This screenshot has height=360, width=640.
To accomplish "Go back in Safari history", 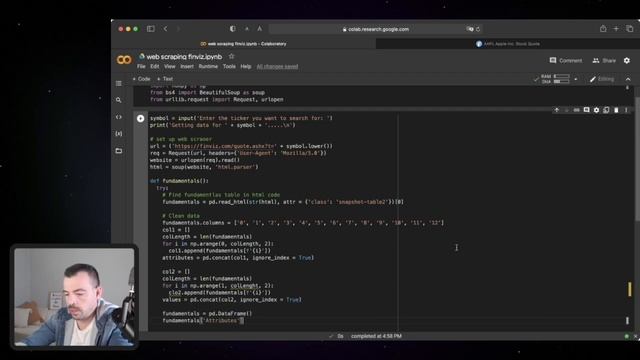I will (x=165, y=29).
